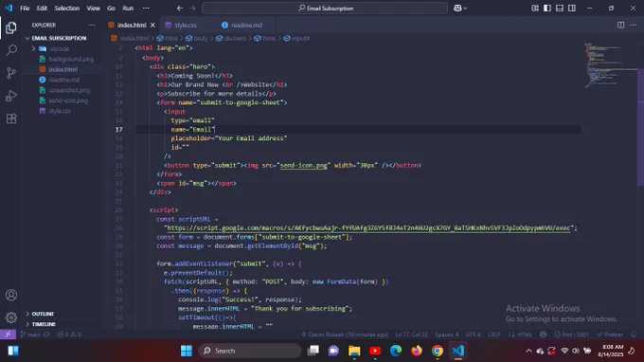
Task: Open the Edit menu
Action: (42, 9)
